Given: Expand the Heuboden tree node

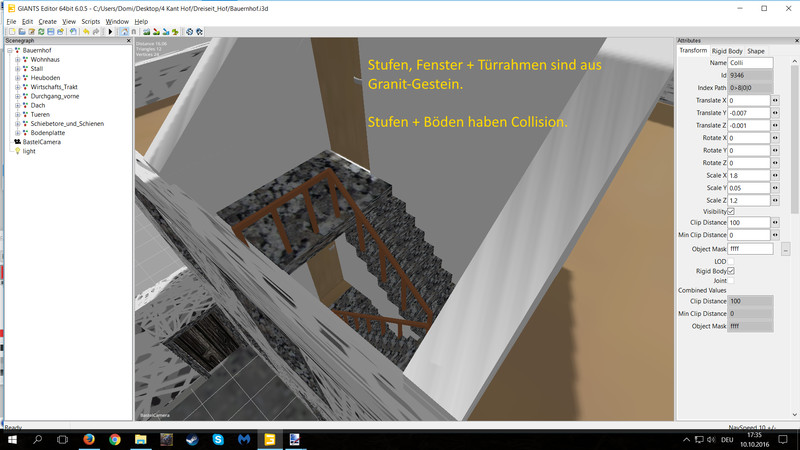Looking at the screenshot, I should click(18, 78).
